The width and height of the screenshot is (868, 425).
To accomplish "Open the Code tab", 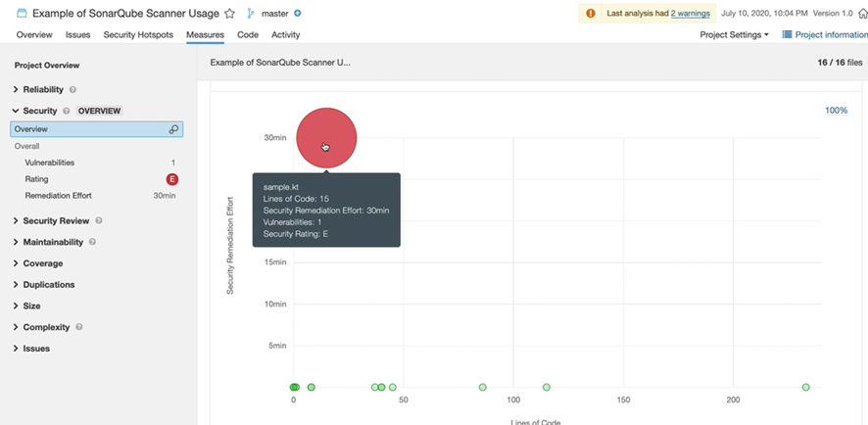I will click(248, 34).
